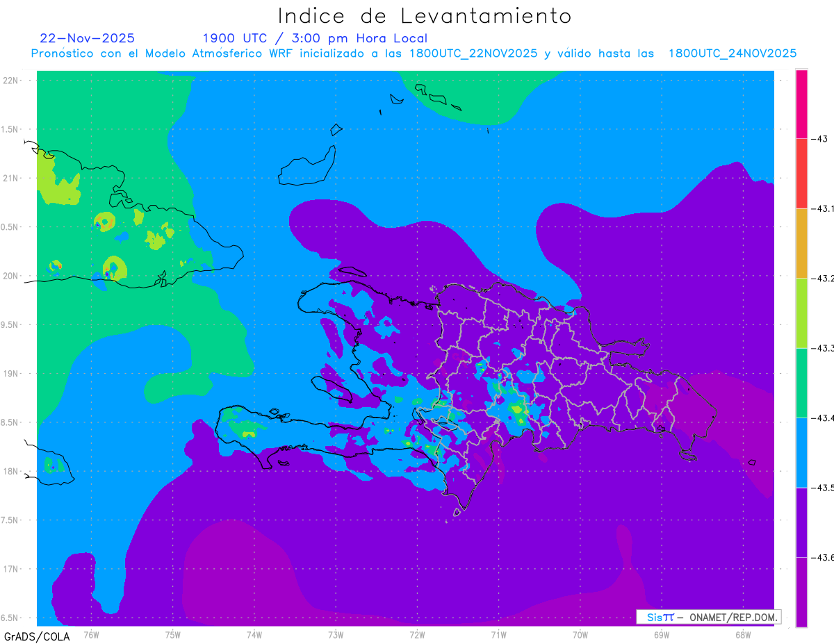
Task: Click the valid-until time "1800UTC_24NOV2025"
Action: coord(733,53)
